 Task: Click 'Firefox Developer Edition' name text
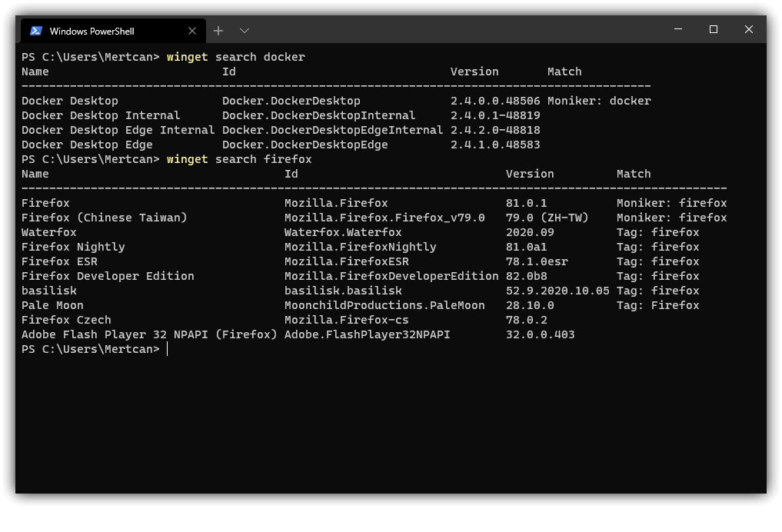tap(108, 276)
